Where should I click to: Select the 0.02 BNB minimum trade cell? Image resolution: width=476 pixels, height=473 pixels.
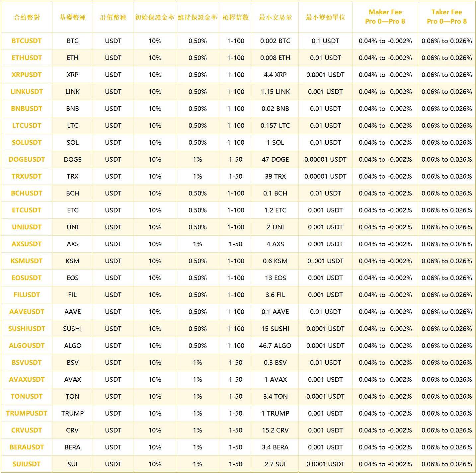pyautogui.click(x=275, y=109)
